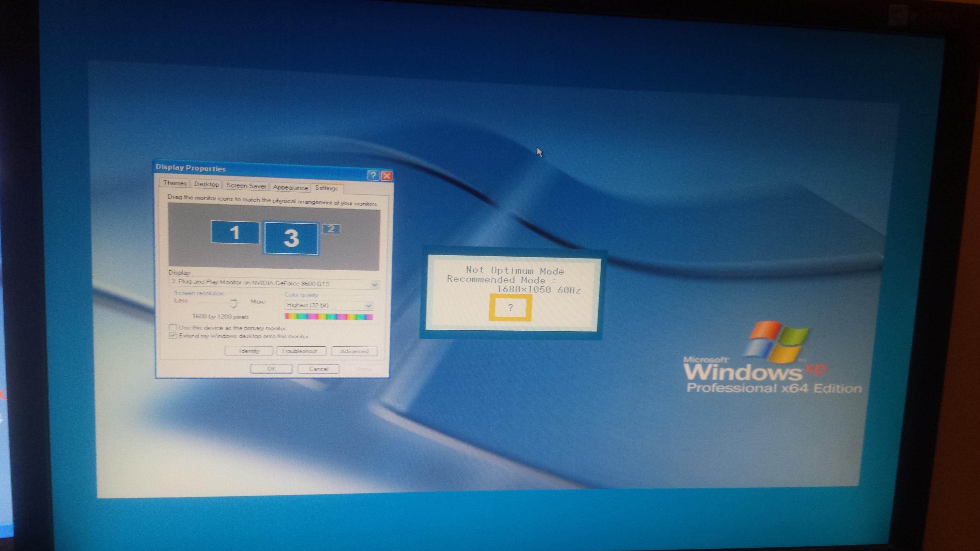Image resolution: width=980 pixels, height=551 pixels.
Task: Switch to the Themes tab
Action: click(175, 183)
